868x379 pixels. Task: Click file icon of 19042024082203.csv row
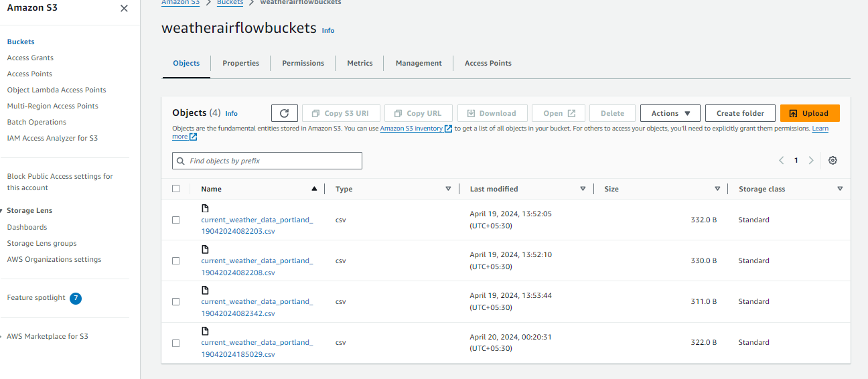coord(205,209)
